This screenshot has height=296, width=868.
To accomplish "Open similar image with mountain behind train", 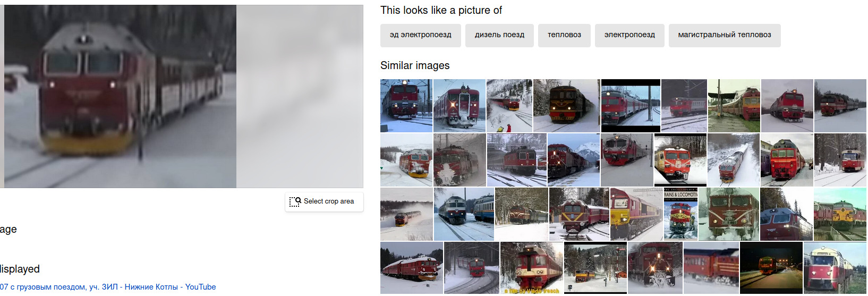I will [x=574, y=159].
